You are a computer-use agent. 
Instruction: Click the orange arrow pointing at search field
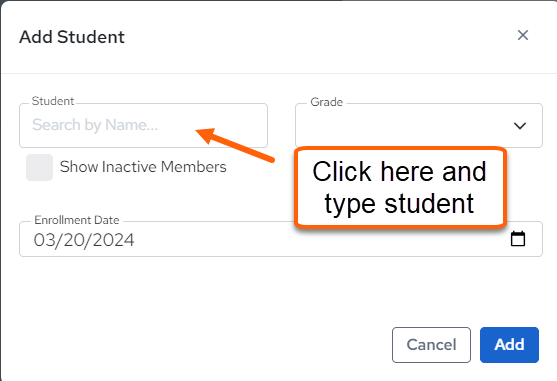[x=236, y=145]
